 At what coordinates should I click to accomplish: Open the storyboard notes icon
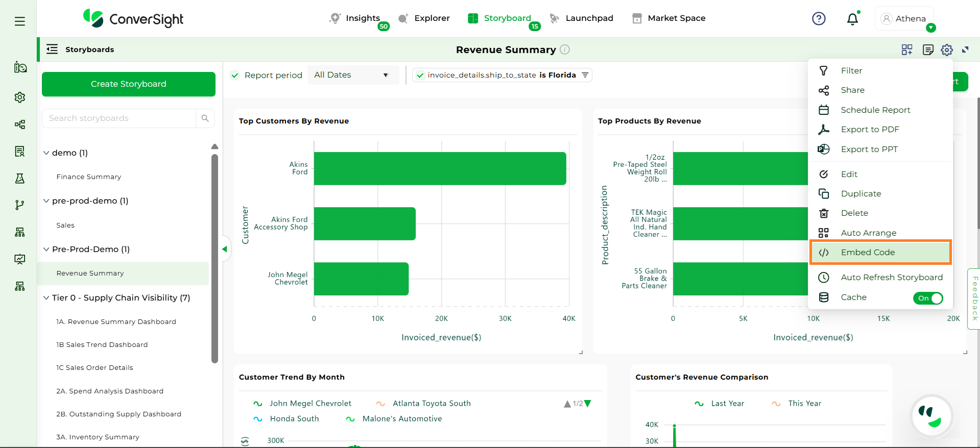928,49
